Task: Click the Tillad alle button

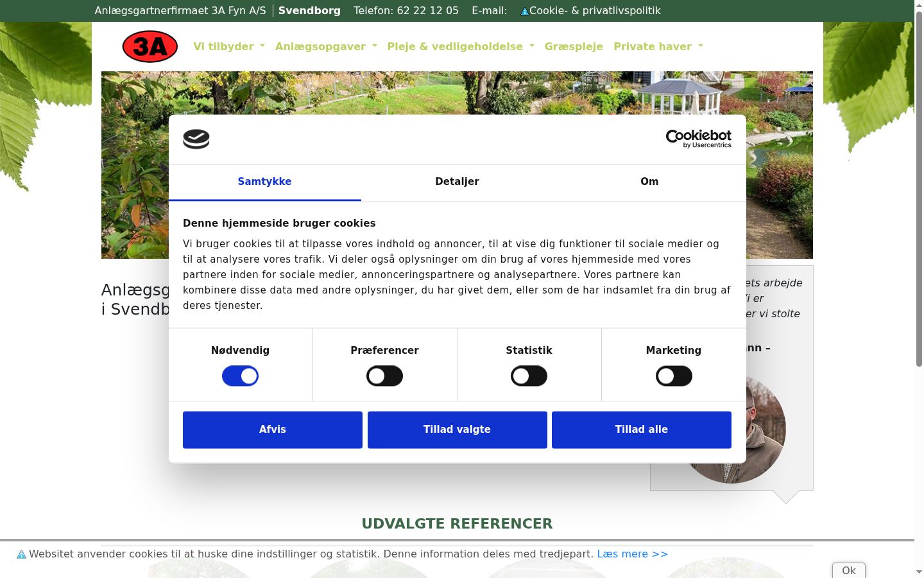Action: (x=642, y=430)
